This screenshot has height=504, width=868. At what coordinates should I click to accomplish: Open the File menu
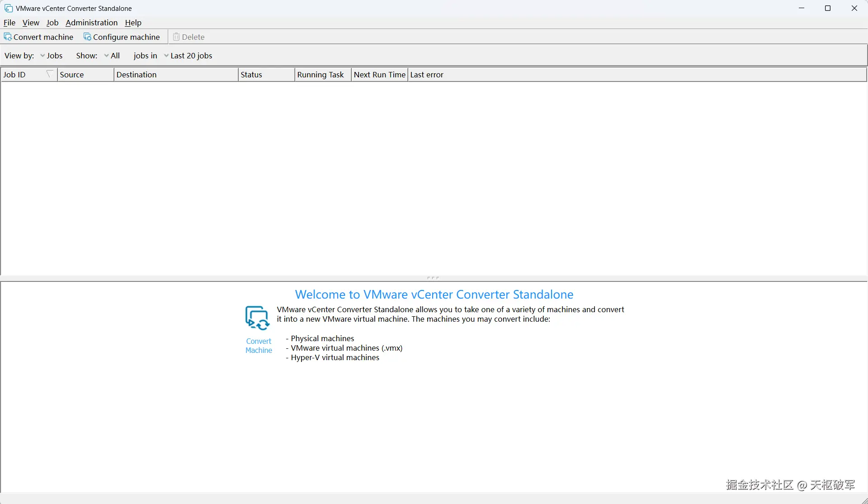[9, 23]
